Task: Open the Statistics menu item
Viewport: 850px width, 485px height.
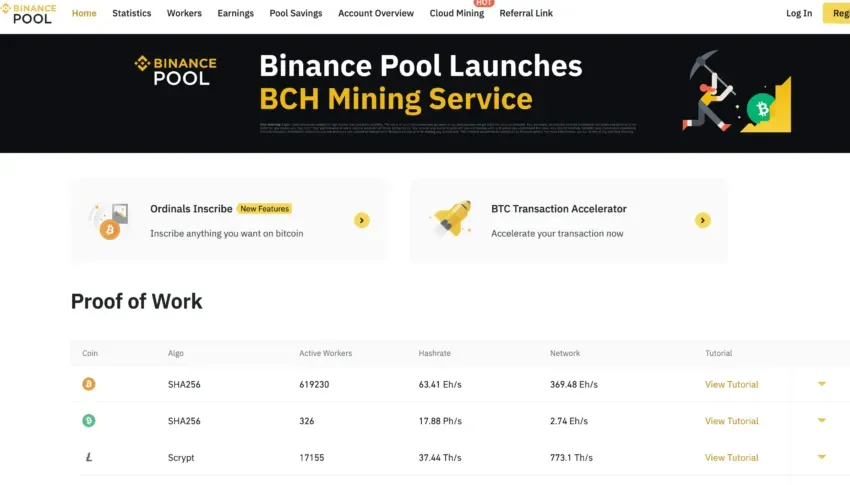Action: pos(132,13)
